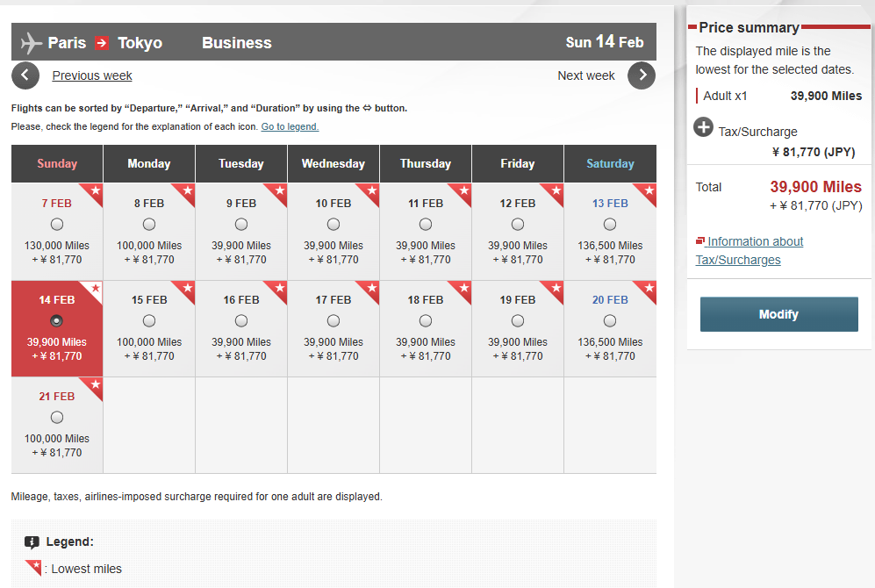Select the 11 FEB radio button

426,225
